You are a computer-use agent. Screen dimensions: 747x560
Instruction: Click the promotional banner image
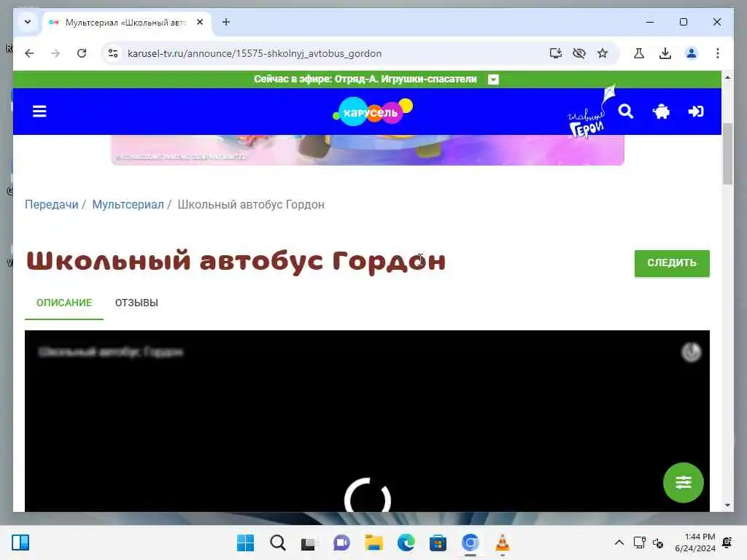tap(368, 150)
